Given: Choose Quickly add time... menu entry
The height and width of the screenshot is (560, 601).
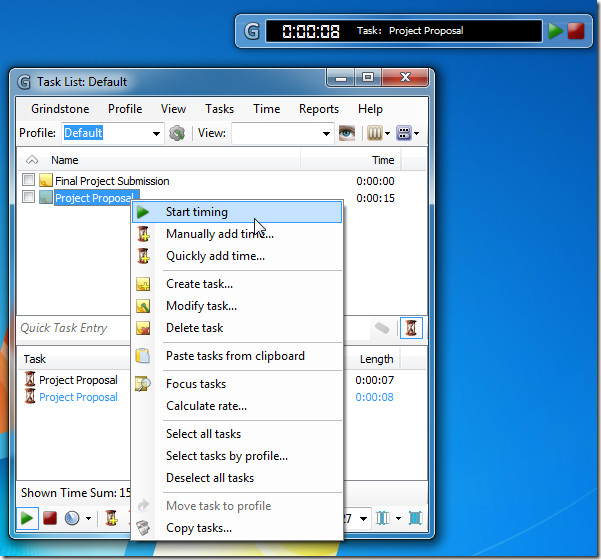Looking at the screenshot, I should [237, 256].
